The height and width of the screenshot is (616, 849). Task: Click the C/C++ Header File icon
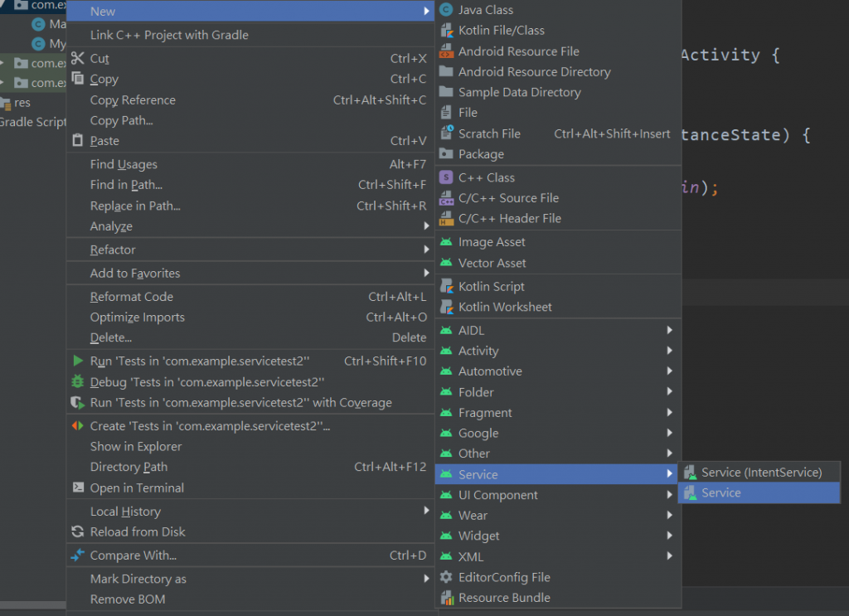click(x=446, y=219)
